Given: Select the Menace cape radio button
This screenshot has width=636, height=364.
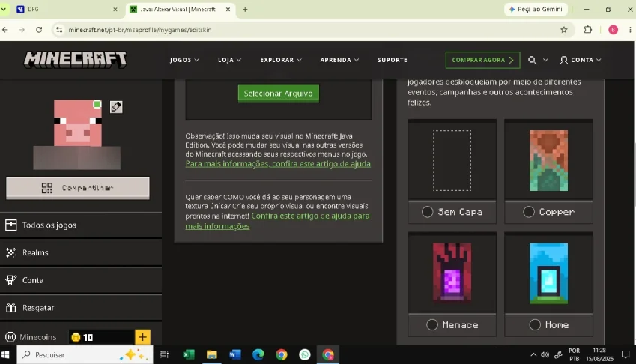Looking at the screenshot, I should point(432,325).
